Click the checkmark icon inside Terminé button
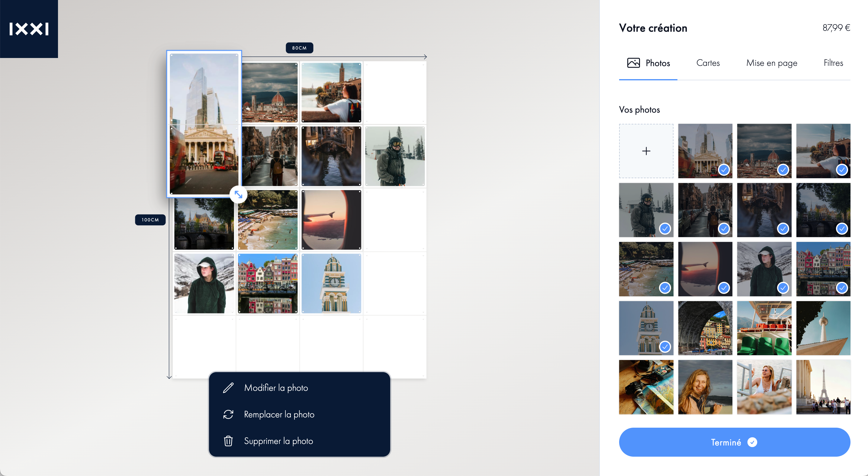The width and height of the screenshot is (868, 476). (x=752, y=442)
